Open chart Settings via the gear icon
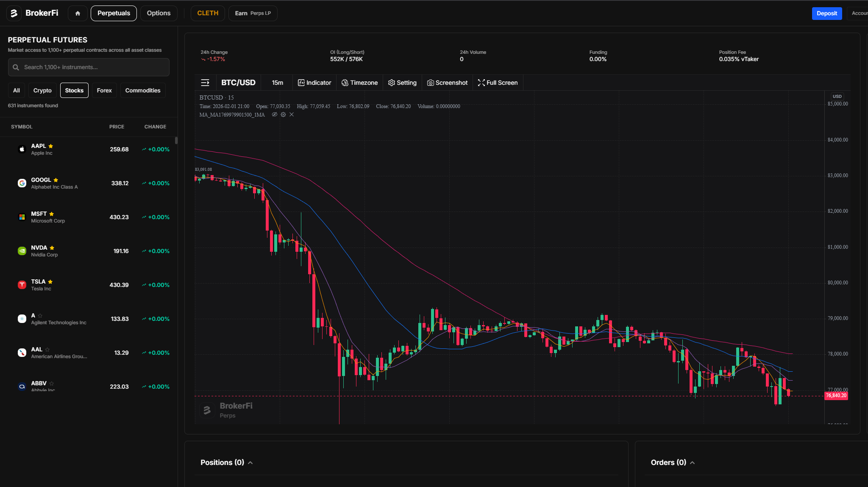 pos(402,83)
